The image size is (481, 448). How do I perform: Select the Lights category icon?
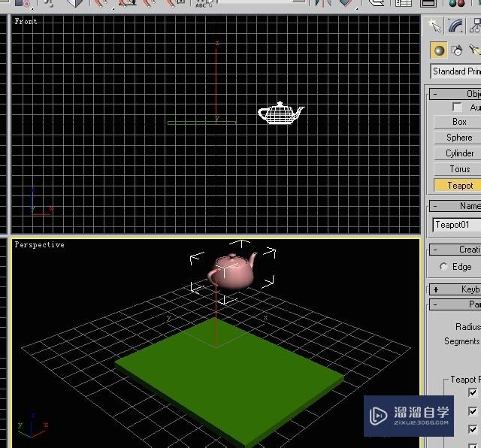[474, 50]
